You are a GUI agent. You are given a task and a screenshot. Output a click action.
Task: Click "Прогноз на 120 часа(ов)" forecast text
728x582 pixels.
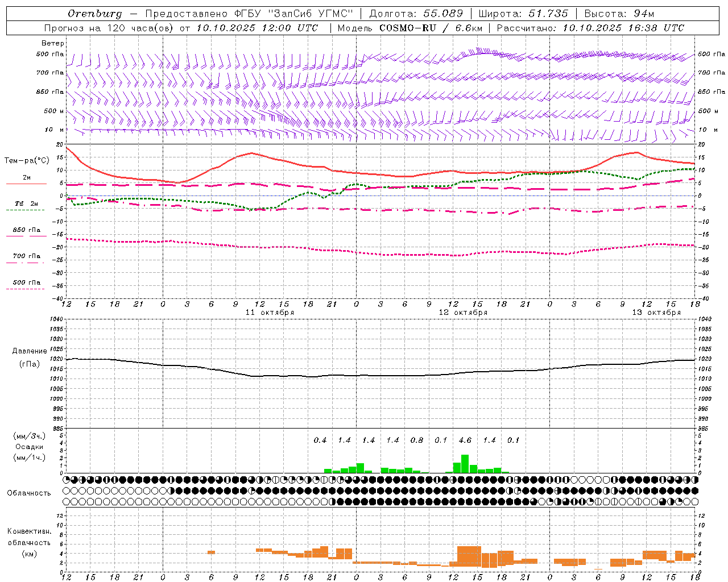point(109,28)
